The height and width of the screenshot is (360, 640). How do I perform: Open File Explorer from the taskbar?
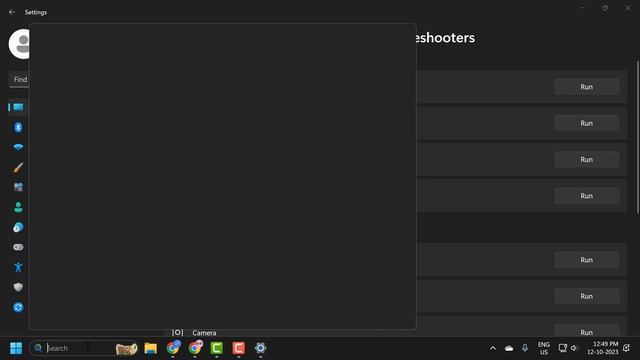151,348
